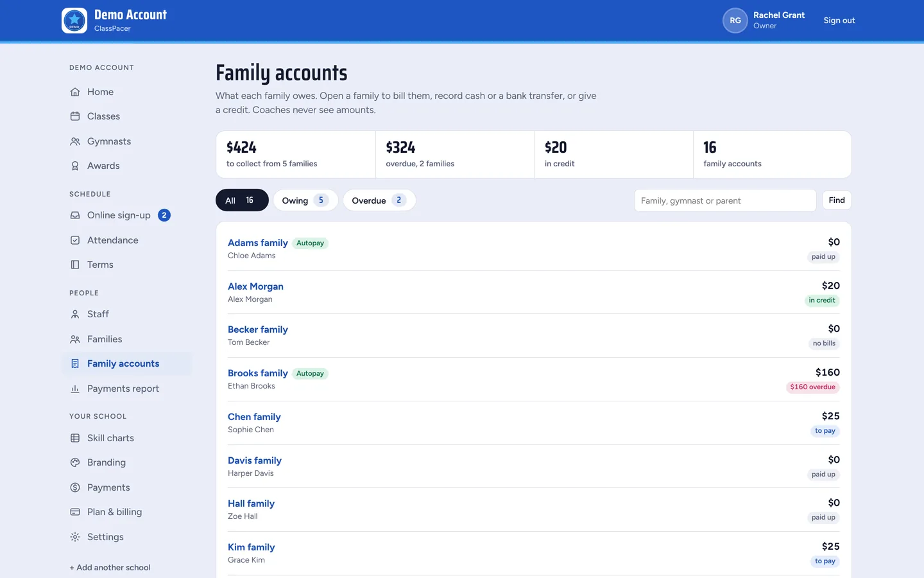Screen dimensions: 924x578
Task: Click the $424 to collect summary card
Action: pos(296,155)
